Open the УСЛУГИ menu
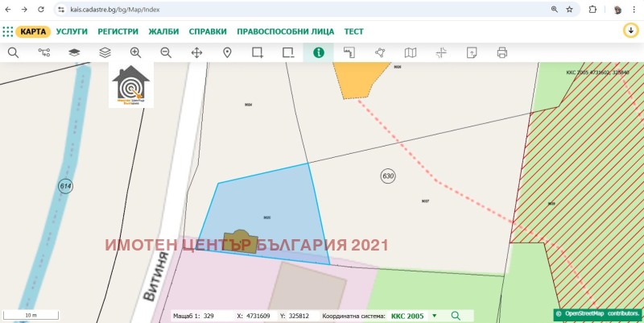This screenshot has height=323, width=644. pyautogui.click(x=72, y=31)
